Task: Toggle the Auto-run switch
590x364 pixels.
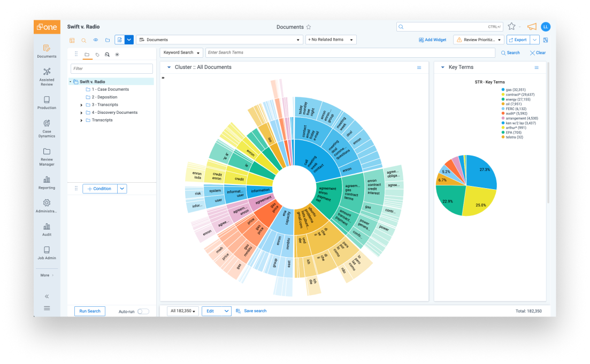Action: click(x=143, y=311)
